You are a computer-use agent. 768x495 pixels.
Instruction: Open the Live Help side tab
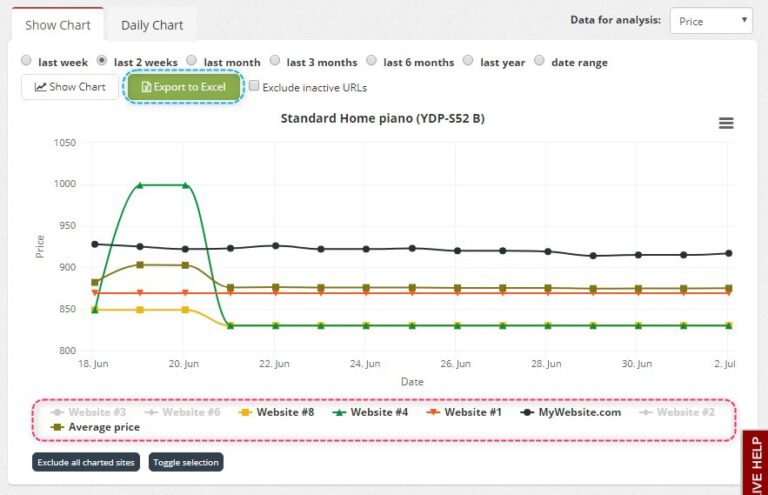click(755, 463)
